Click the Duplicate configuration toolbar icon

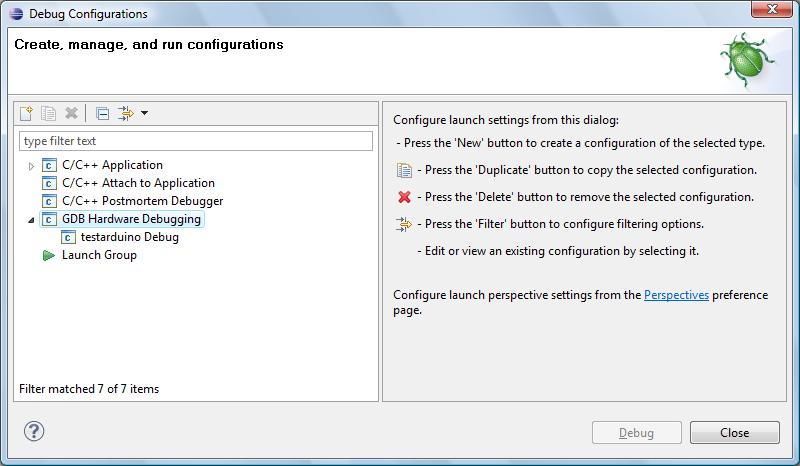(48, 114)
